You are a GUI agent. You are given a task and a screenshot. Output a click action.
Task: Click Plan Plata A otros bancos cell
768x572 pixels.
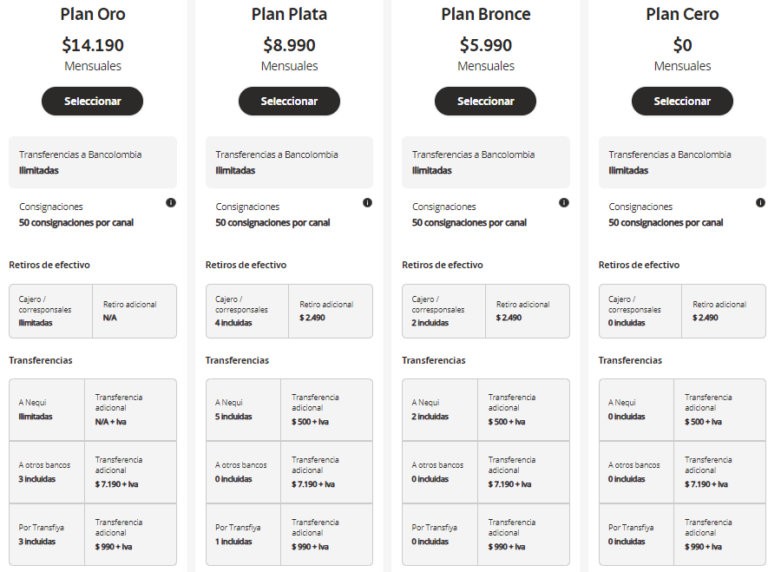click(x=243, y=471)
